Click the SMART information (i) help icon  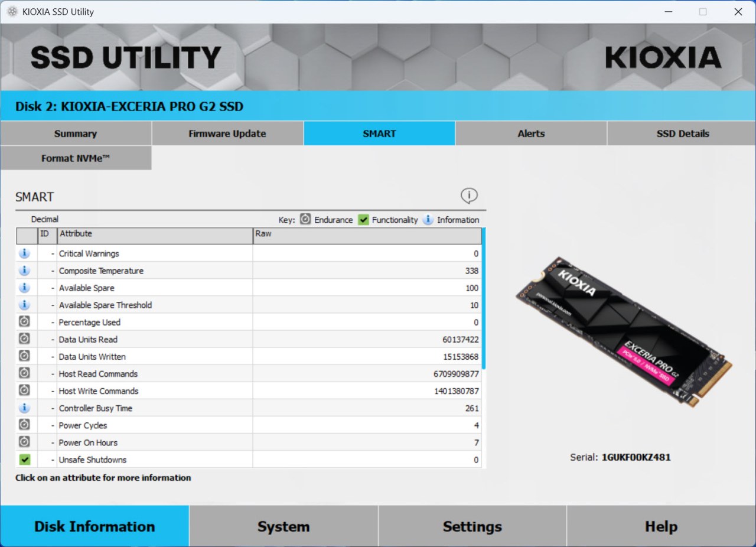[x=469, y=196]
